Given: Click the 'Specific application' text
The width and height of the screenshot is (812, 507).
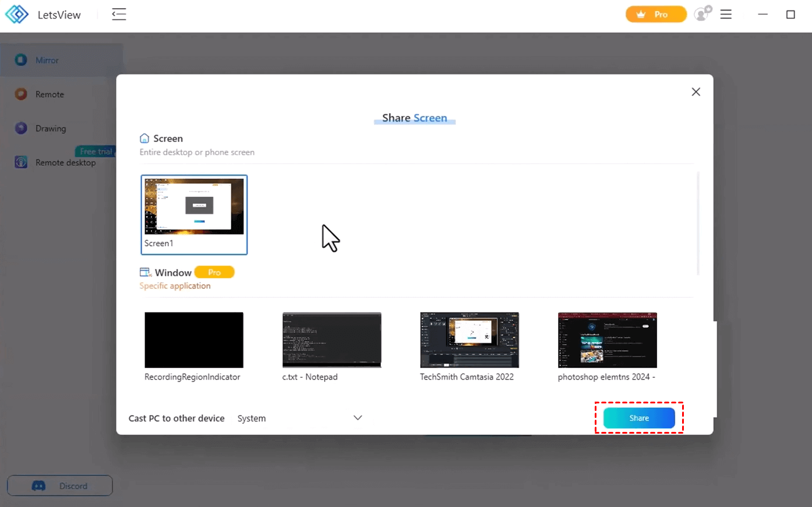Looking at the screenshot, I should pos(175,286).
